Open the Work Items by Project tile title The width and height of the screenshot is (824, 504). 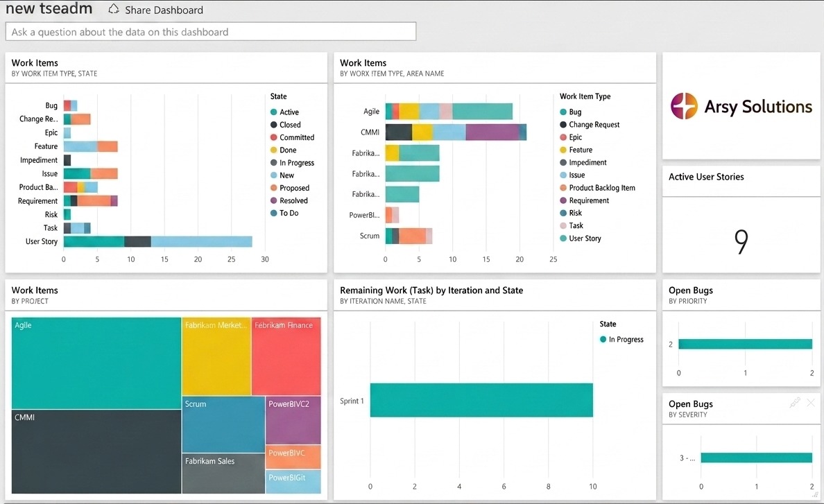pyautogui.click(x=35, y=290)
